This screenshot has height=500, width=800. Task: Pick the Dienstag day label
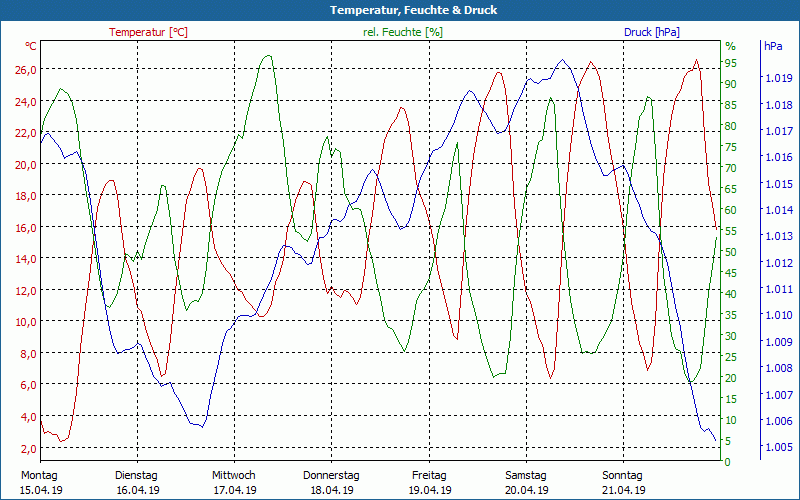tap(136, 475)
